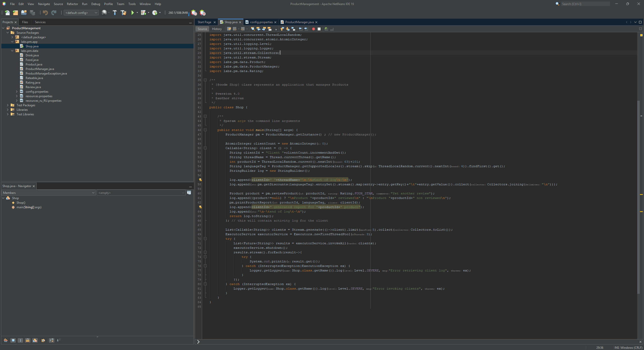Image resolution: width=644 pixels, height=350 pixels.
Task: Click the Undo toolbar icon
Action: (45, 13)
